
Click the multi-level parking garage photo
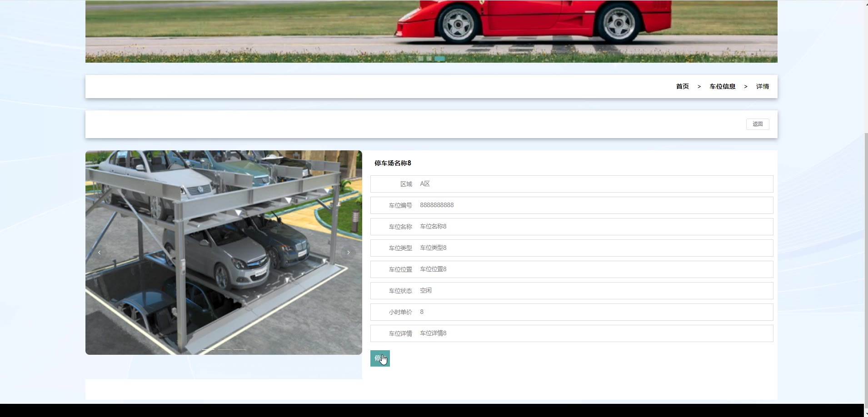point(224,253)
